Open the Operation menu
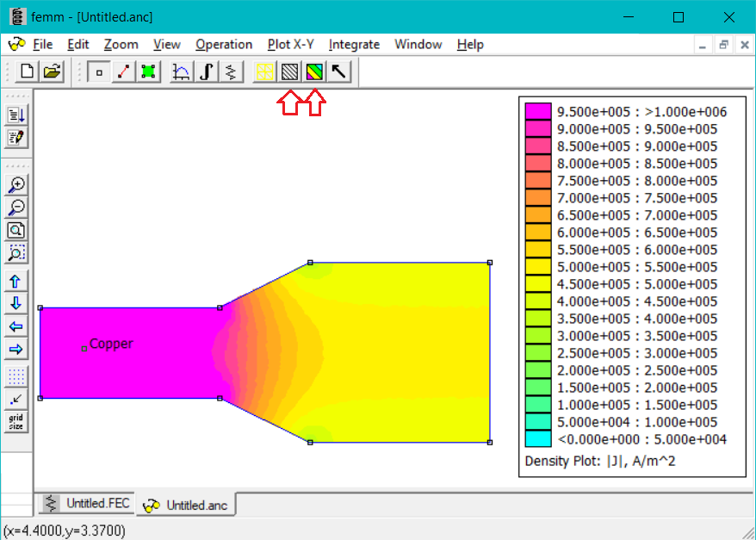The height and width of the screenshot is (540, 756). point(224,44)
